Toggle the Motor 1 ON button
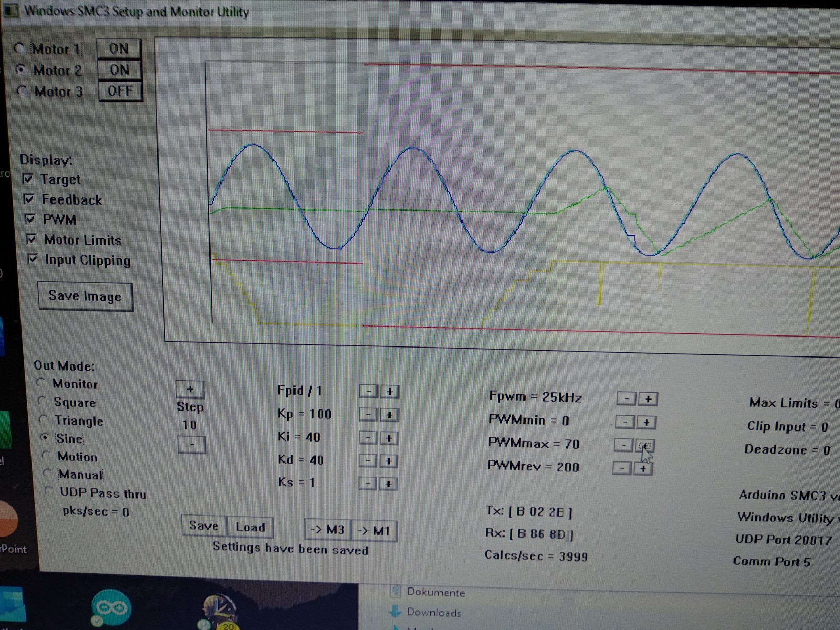Screen dimensions: 840x630 119,49
